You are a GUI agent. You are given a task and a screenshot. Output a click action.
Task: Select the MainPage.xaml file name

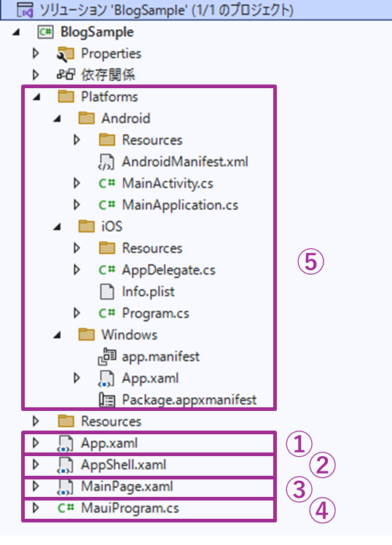127,487
